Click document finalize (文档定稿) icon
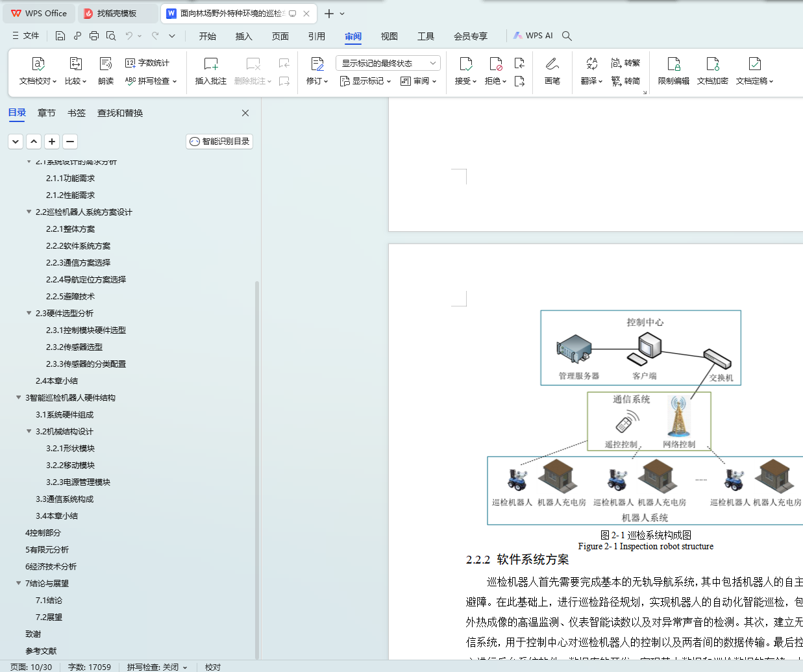Screen dimensions: 803x672 coord(754,64)
